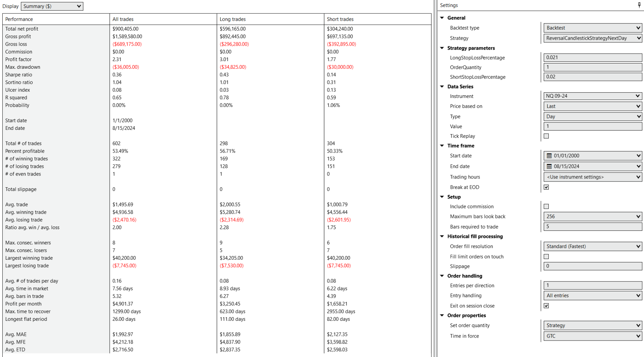Viewport: 644px width, 357px height.
Task: Open the Start date dropdown arrow
Action: [x=638, y=156]
